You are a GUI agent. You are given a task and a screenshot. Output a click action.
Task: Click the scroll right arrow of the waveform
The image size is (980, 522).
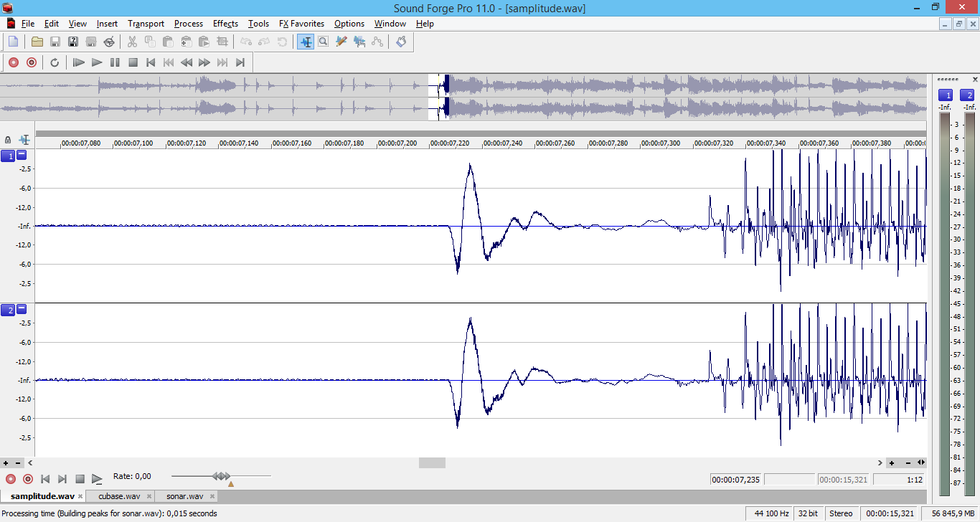pos(880,463)
